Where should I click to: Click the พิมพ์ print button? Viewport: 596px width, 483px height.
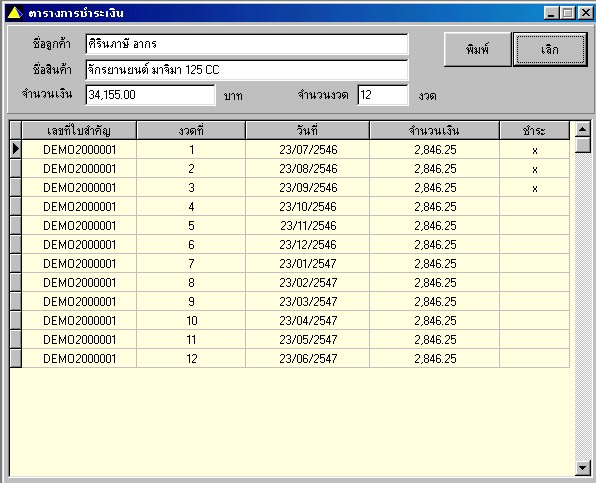(477, 49)
